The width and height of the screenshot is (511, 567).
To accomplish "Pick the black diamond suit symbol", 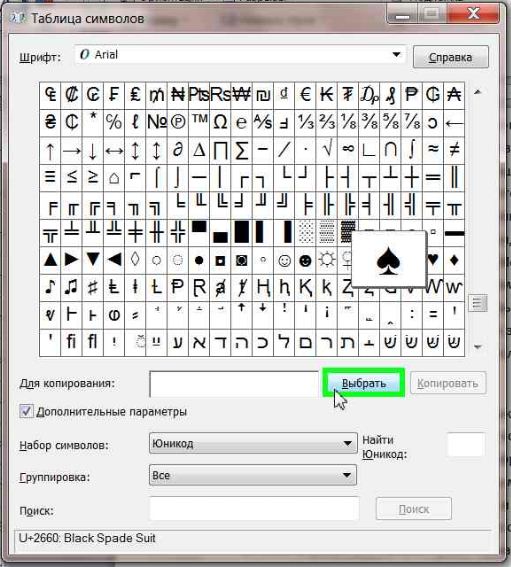I will tap(454, 260).
